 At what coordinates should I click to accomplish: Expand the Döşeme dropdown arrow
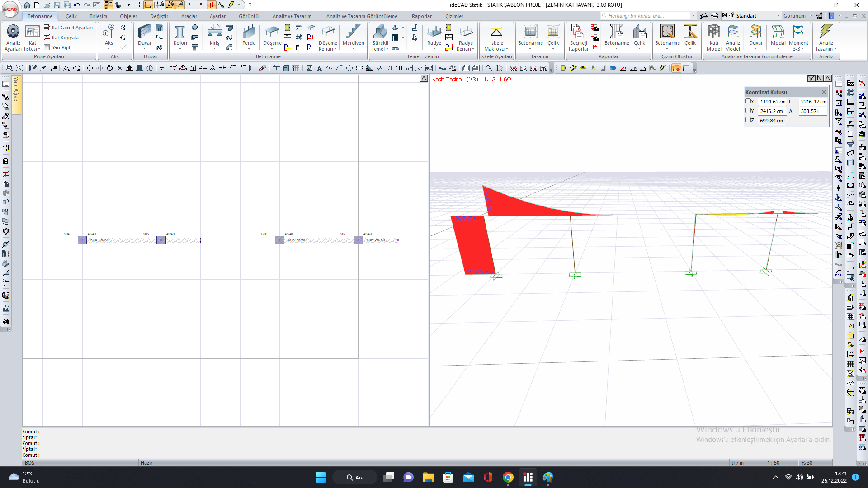tap(272, 48)
